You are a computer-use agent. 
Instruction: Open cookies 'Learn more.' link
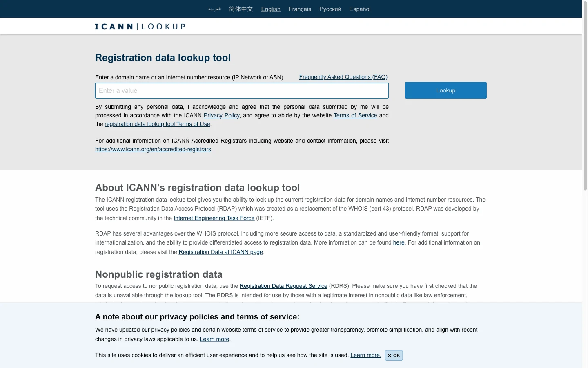click(366, 355)
